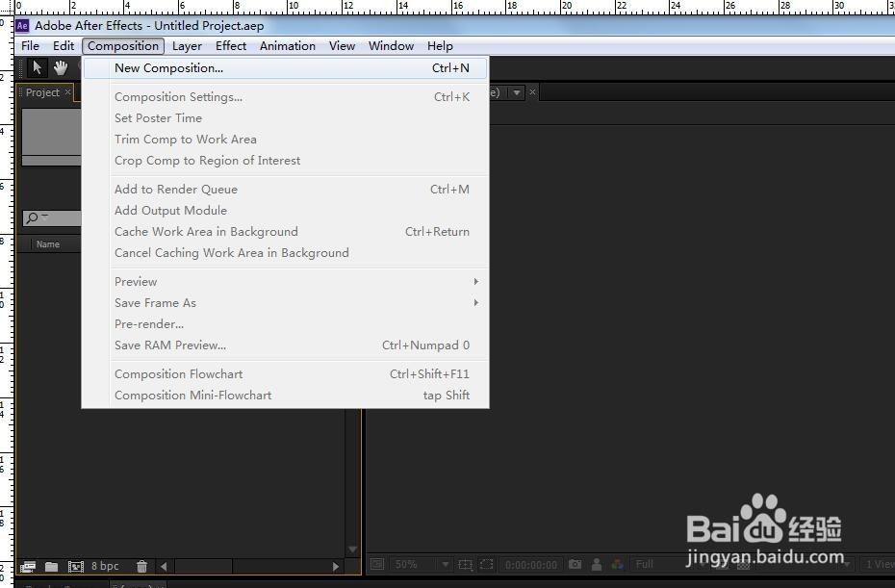
Task: Click the Project panel footage thumbnail preview
Action: (51, 137)
